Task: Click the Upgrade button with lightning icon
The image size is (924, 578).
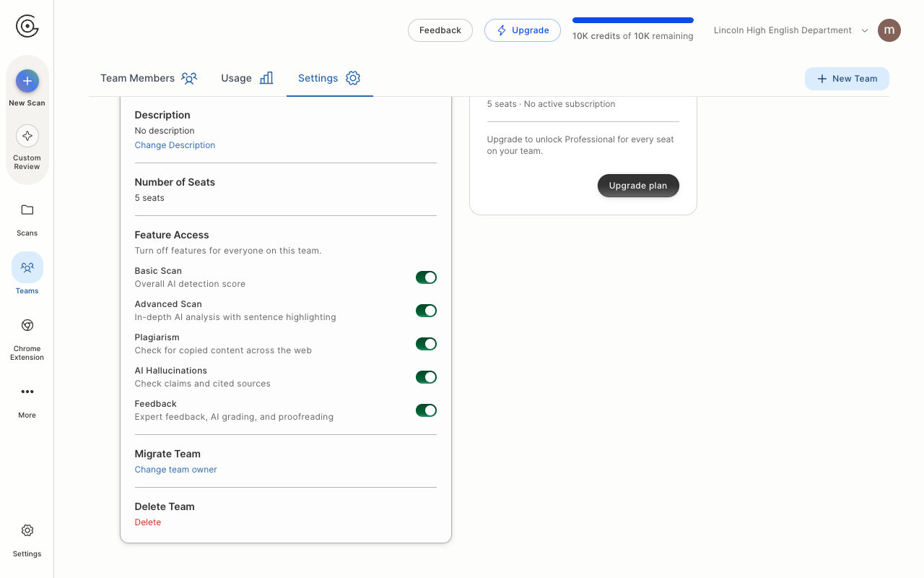Action: (x=523, y=30)
